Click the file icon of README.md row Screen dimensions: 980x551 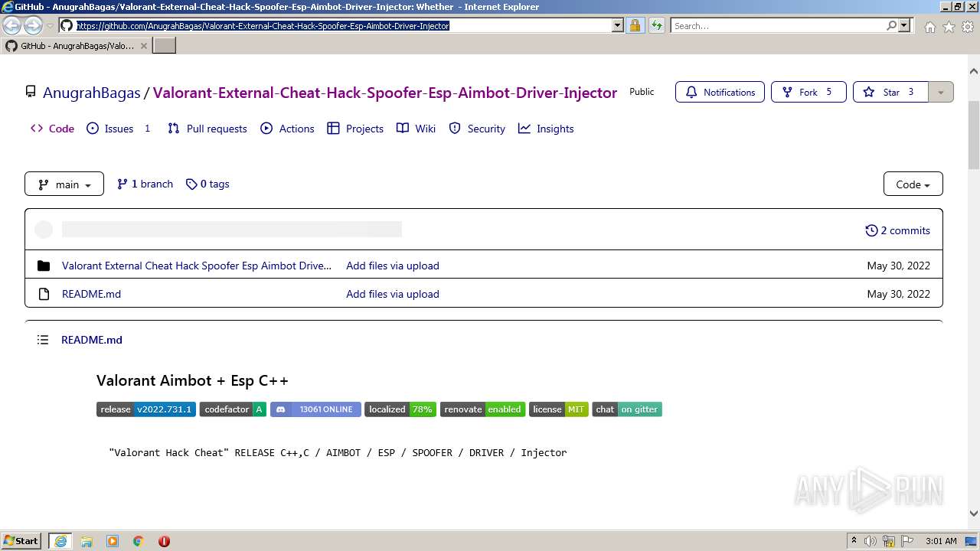44,294
